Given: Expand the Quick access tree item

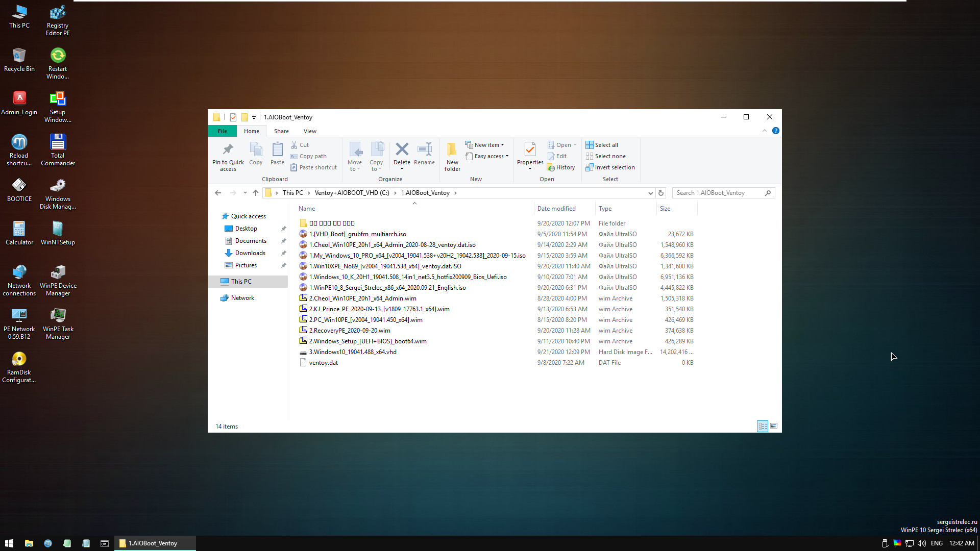Looking at the screenshot, I should [217, 216].
